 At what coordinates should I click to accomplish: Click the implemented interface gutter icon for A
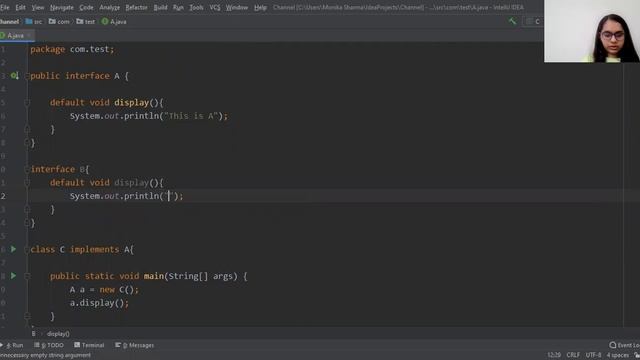[x=14, y=76]
